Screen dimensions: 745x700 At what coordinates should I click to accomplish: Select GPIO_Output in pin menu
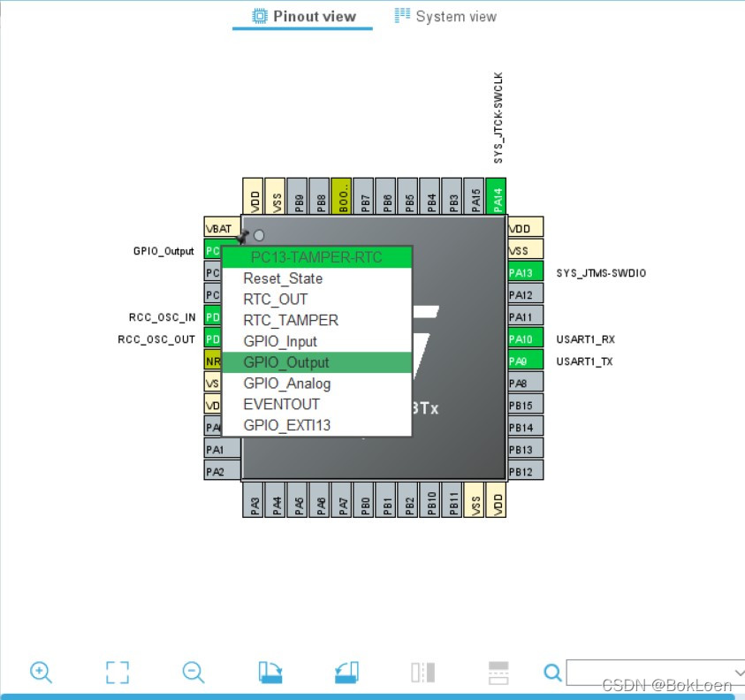(317, 362)
